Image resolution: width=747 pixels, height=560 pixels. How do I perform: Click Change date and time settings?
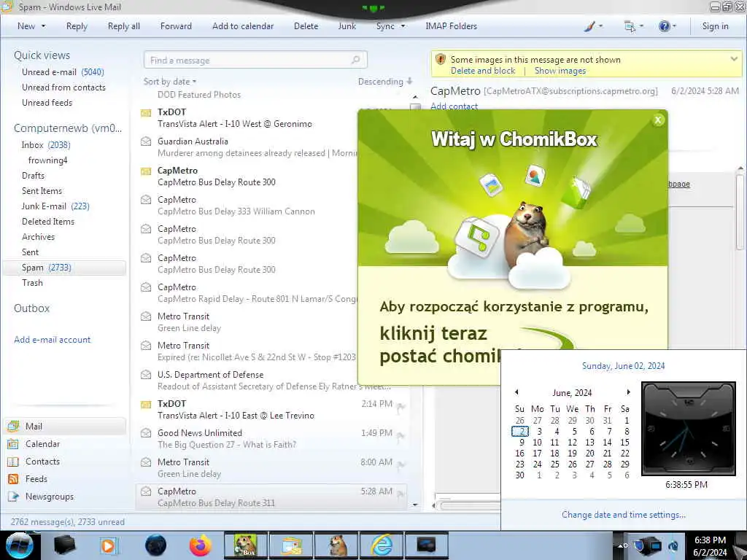point(623,515)
